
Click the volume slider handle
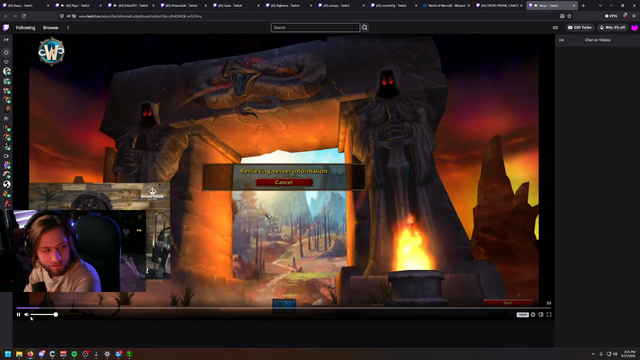pos(56,314)
